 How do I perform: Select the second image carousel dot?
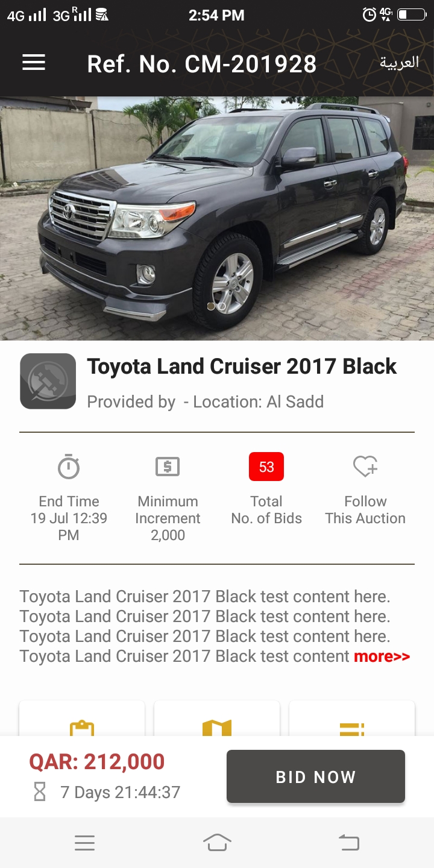222,306
